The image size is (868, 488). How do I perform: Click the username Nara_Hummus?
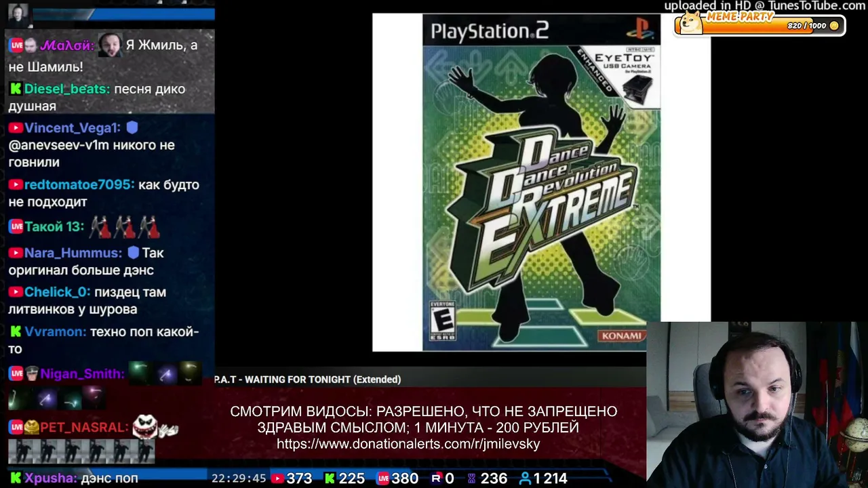point(73,253)
